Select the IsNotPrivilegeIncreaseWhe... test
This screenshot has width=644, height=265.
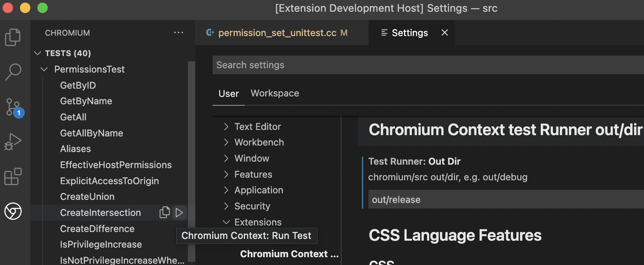122,261
